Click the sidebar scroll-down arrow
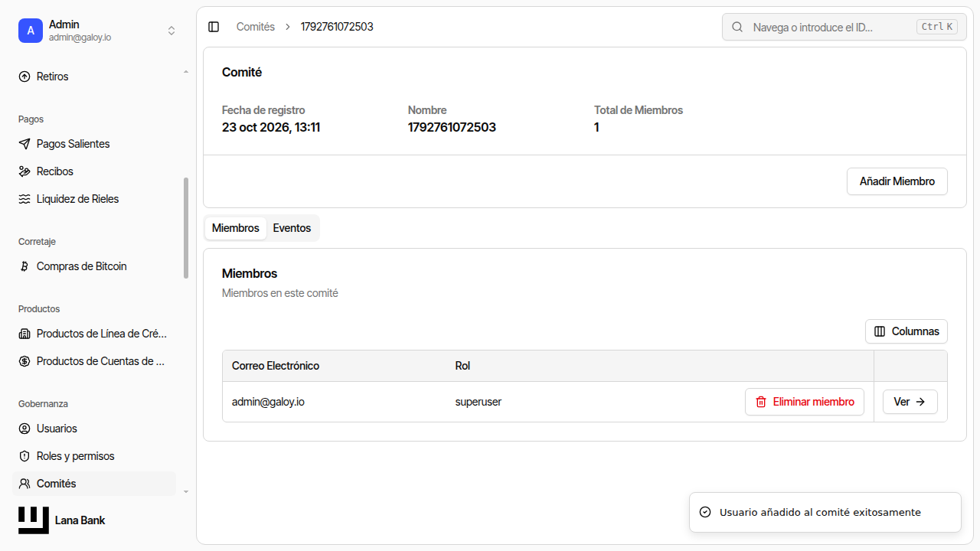Screen dimensions: 980x551 186,491
